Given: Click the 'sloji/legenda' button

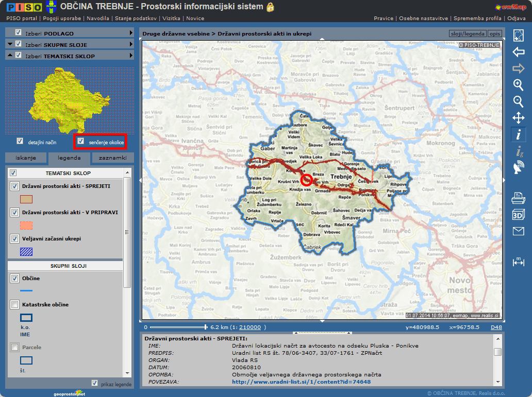Looking at the screenshot, I should tap(467, 33).
